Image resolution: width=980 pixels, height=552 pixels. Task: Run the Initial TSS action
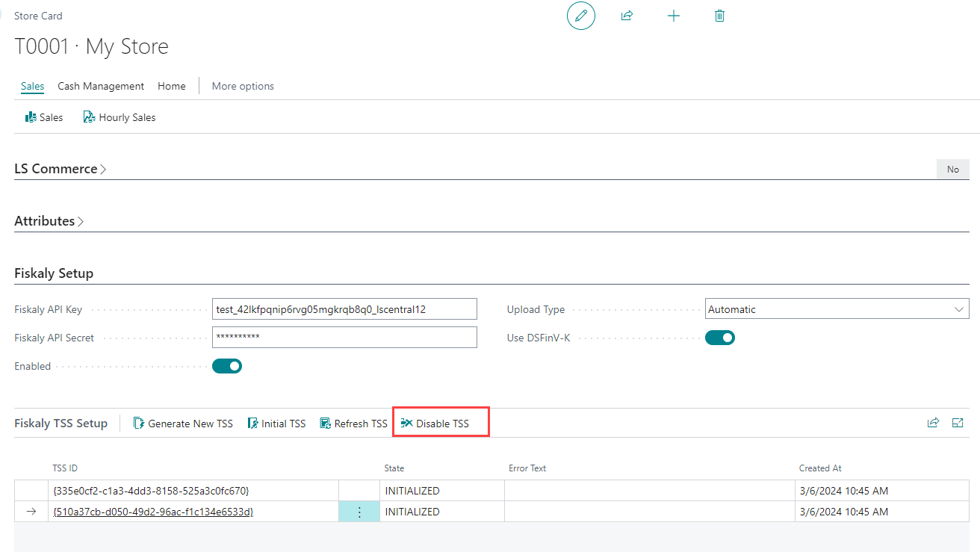(x=276, y=424)
